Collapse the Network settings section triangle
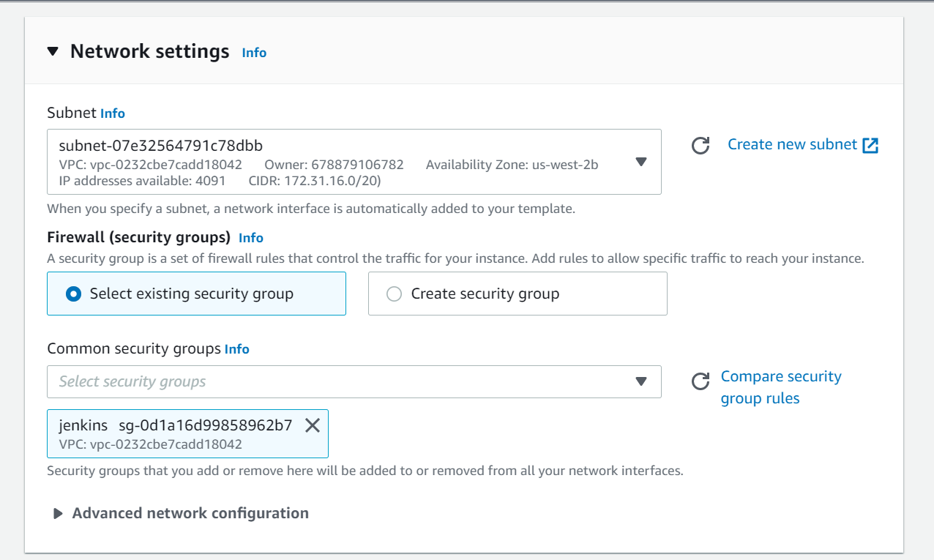This screenshot has width=934, height=560. tap(52, 52)
